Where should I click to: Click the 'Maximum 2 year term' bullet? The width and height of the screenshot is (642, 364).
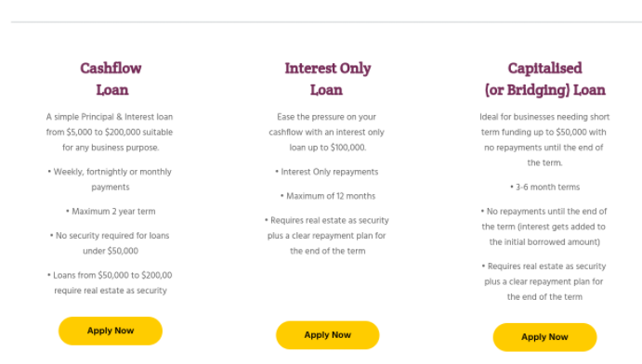pos(111,212)
